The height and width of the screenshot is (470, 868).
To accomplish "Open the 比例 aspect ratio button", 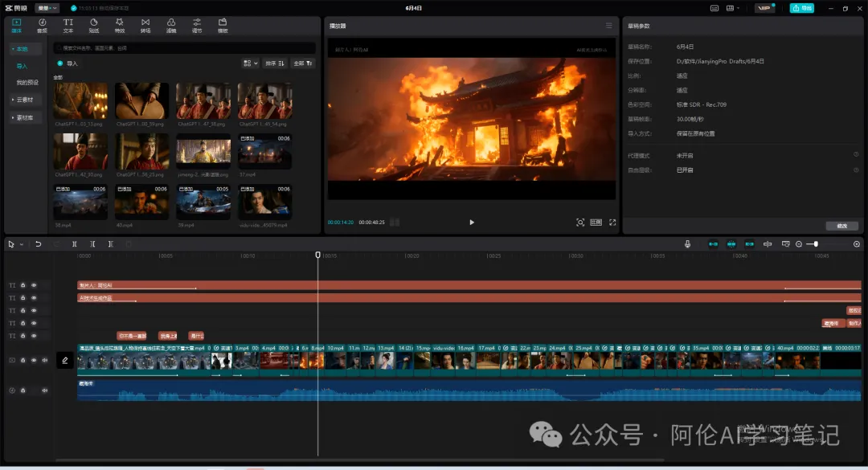I will [x=596, y=223].
